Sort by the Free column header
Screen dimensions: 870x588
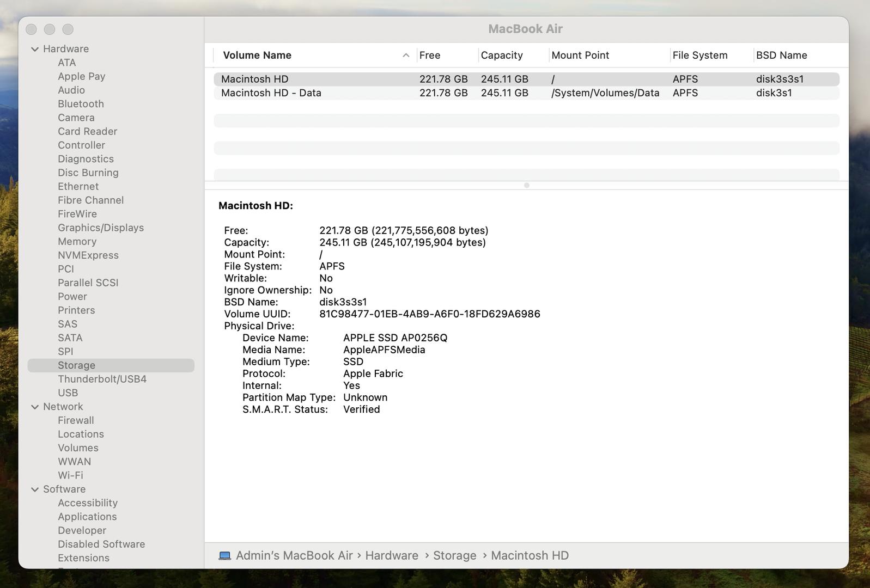coord(430,56)
